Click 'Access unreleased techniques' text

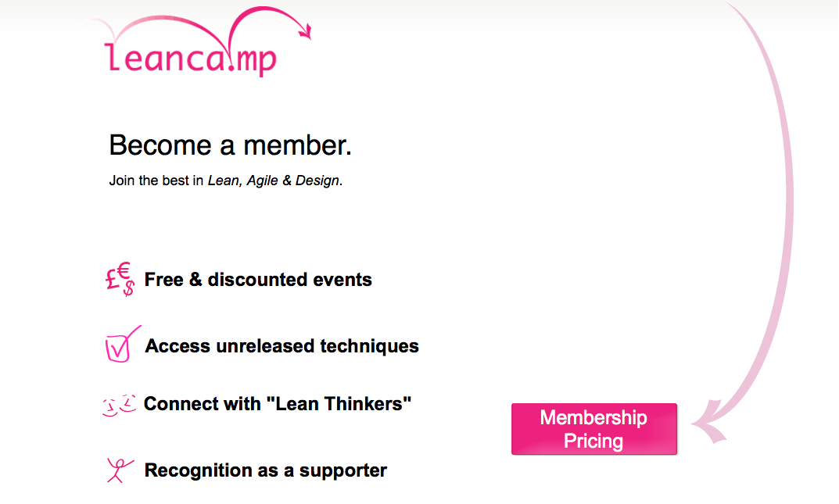[x=282, y=346]
